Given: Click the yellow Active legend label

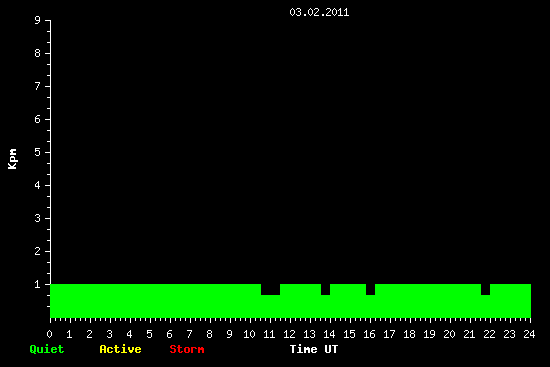Looking at the screenshot, I should [120, 349].
